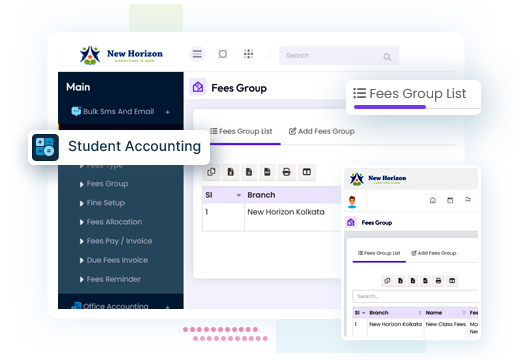Viewport: 520px width, 360px height.
Task: Open Due Fees Invoice in sidebar
Action: (x=117, y=260)
